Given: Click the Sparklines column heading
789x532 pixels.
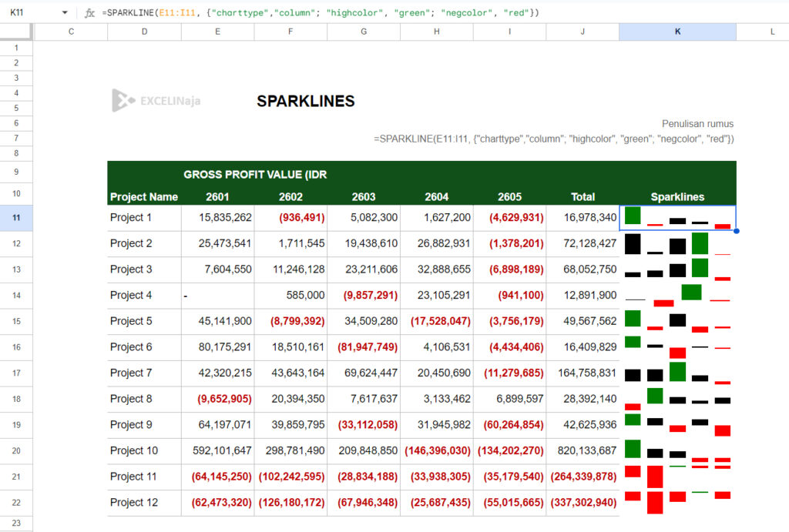Looking at the screenshot, I should click(x=677, y=197).
